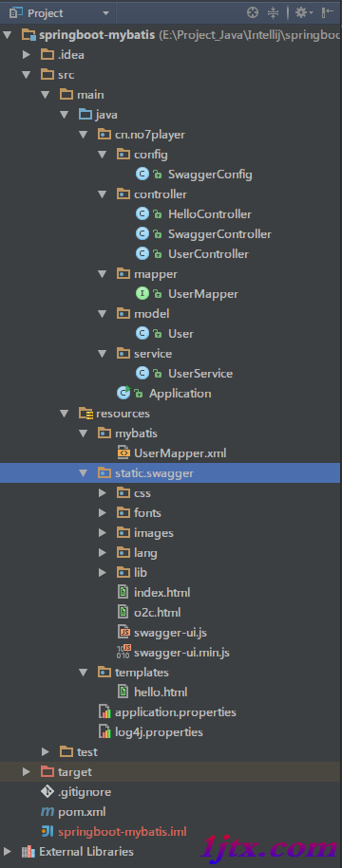Click the UserMapper.xml file icon
Image resolution: width=342 pixels, height=868 pixels.
[123, 453]
